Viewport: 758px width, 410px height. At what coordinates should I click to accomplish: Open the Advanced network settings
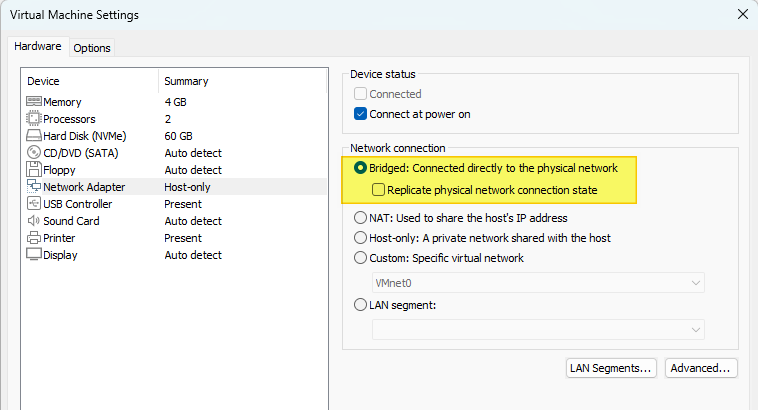tap(701, 368)
